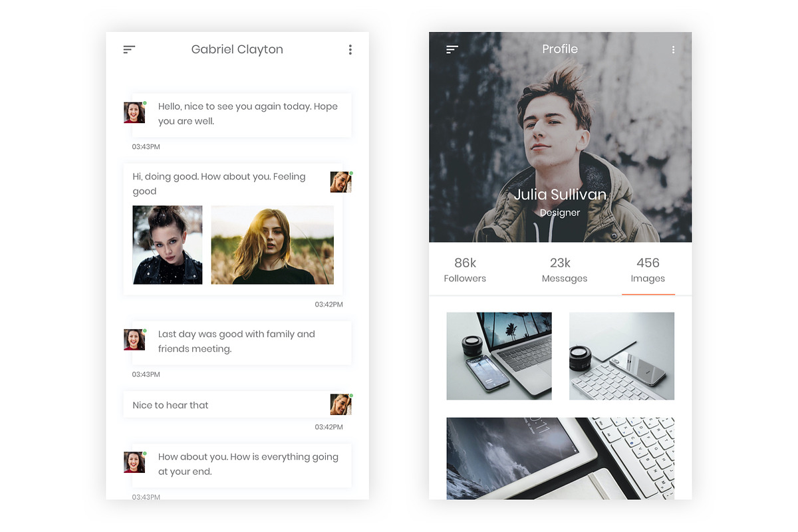
Task: Click the profile photo header of Julia Sullivan
Action: click(560, 137)
